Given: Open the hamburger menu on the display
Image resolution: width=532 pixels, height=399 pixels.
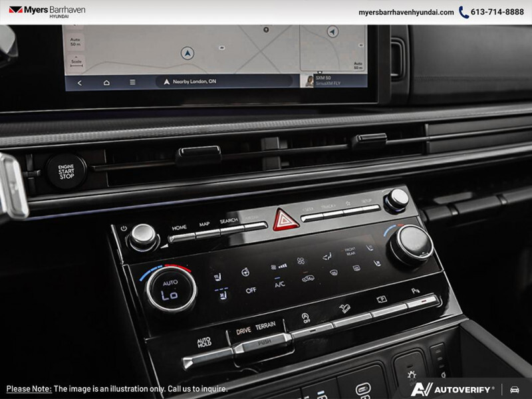Looking at the screenshot, I should tap(131, 82).
